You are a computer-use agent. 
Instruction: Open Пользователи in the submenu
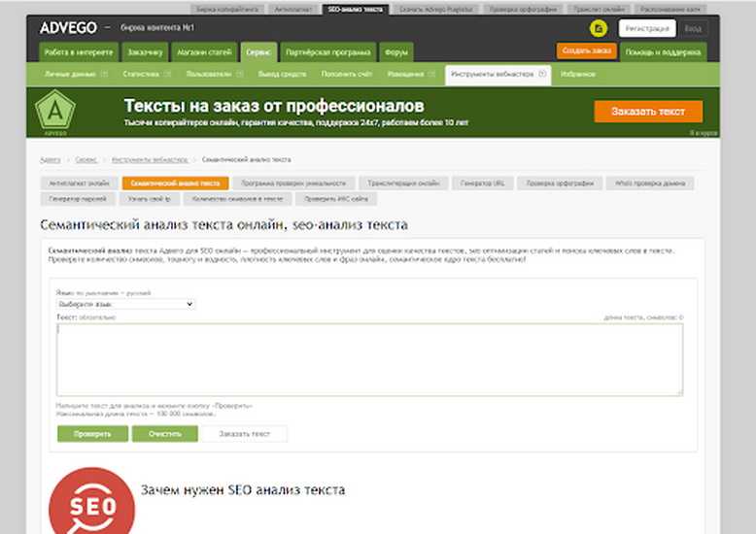click(209, 74)
